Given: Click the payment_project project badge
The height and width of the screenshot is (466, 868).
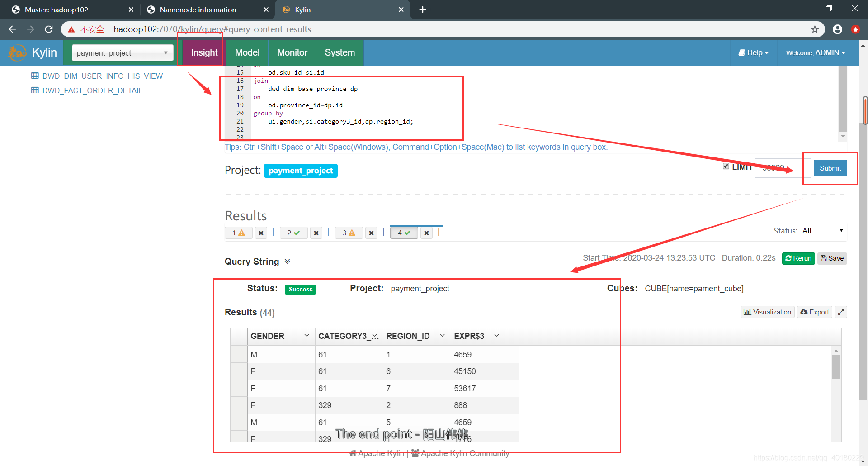Looking at the screenshot, I should pos(301,171).
